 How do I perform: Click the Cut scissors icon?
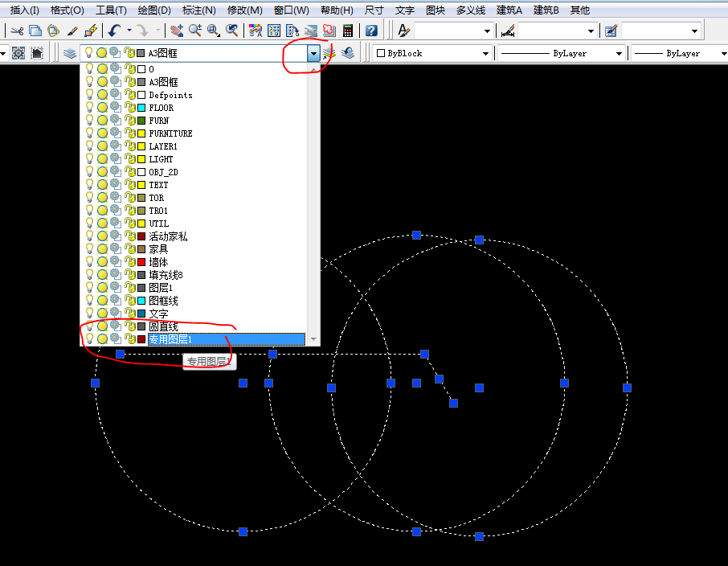17,31
